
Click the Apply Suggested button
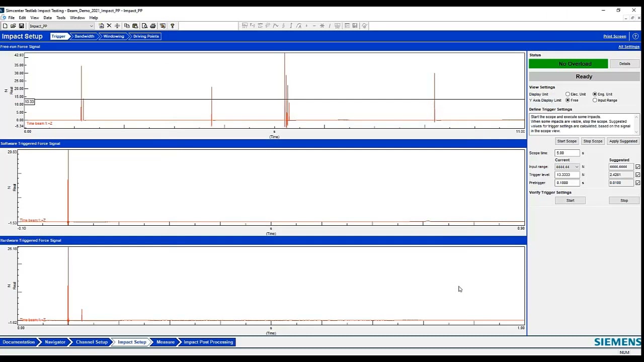point(623,141)
